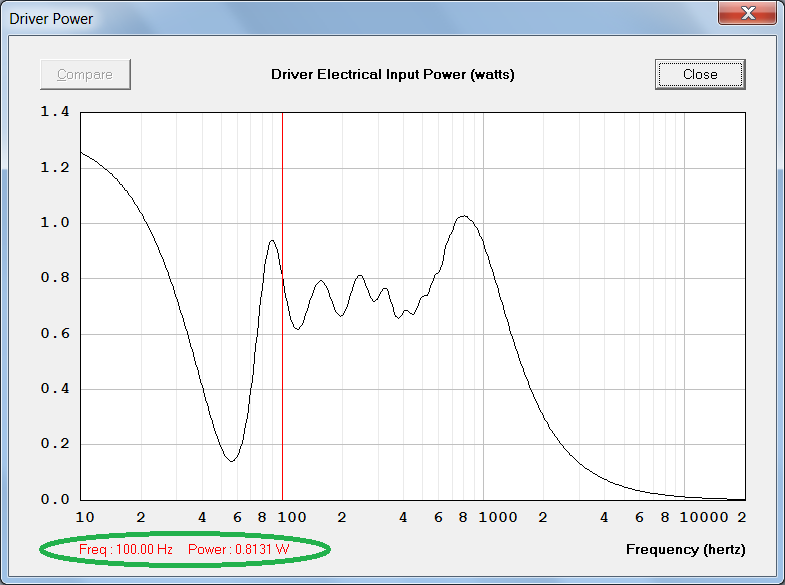This screenshot has height=585, width=785.
Task: Click the 10000 label on the frequency axis
Action: [x=704, y=517]
